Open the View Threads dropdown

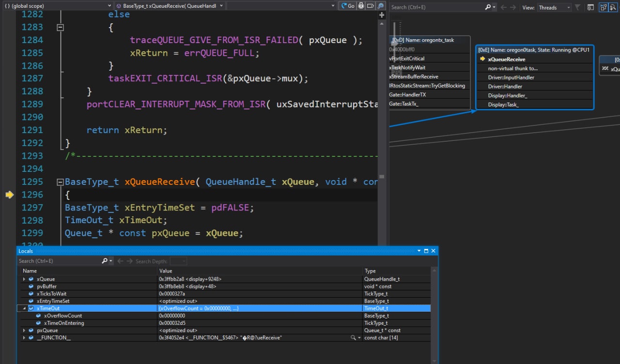pyautogui.click(x=554, y=7)
